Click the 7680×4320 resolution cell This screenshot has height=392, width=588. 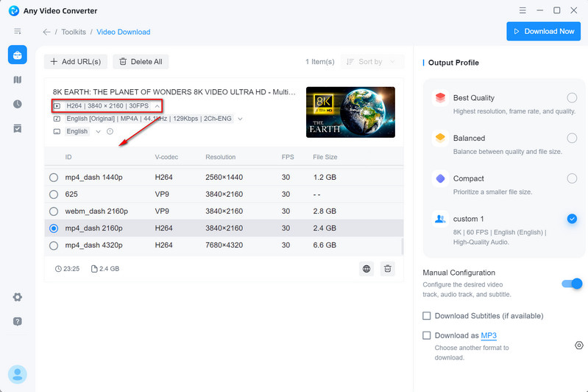pyautogui.click(x=224, y=245)
